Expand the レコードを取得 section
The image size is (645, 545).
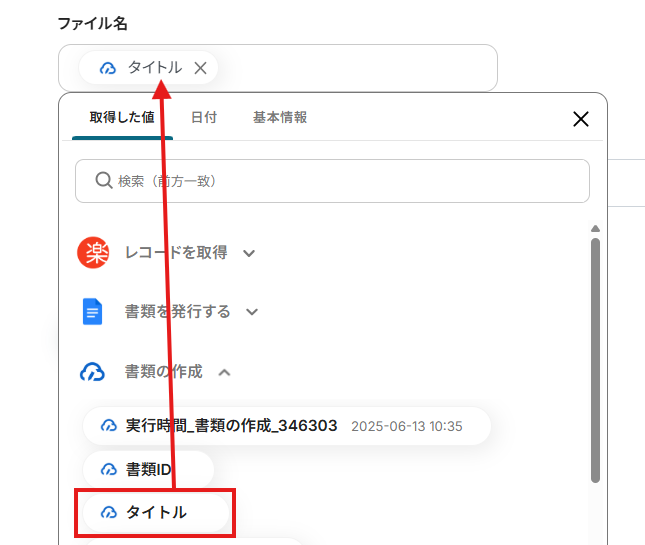249,253
